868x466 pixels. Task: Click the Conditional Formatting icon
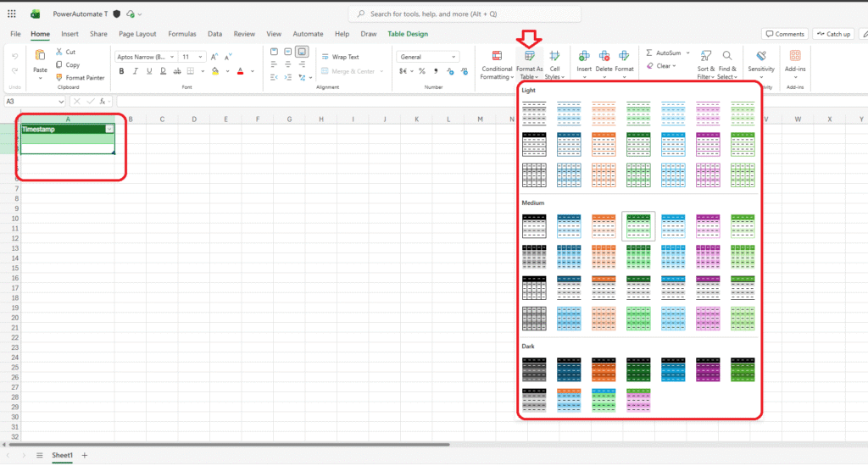497,55
